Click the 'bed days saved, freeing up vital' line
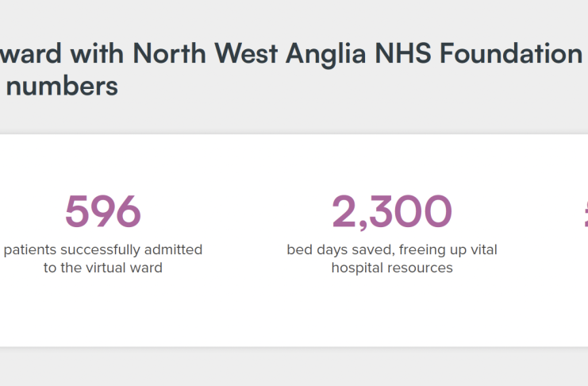 pyautogui.click(x=392, y=249)
